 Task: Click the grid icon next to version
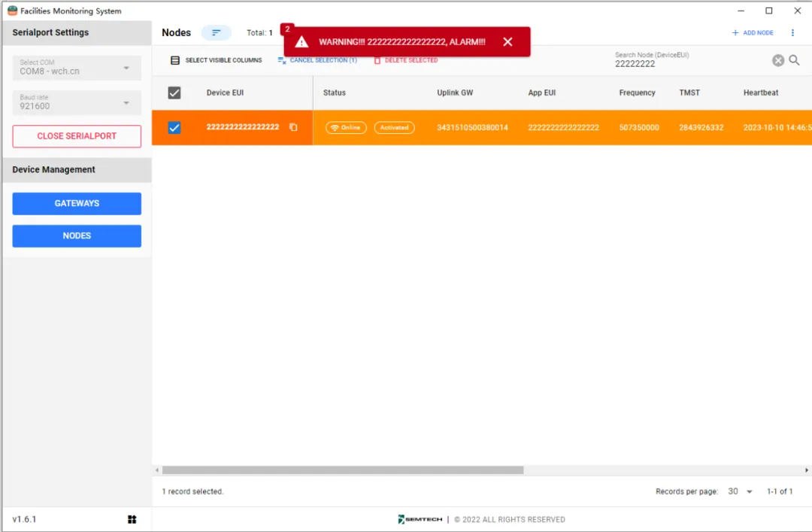pos(132,519)
